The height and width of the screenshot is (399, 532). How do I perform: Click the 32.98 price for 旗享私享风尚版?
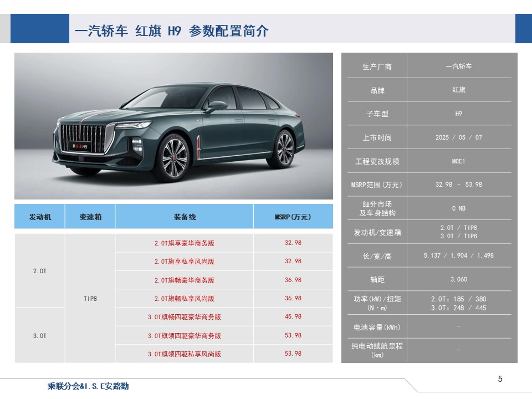293,261
